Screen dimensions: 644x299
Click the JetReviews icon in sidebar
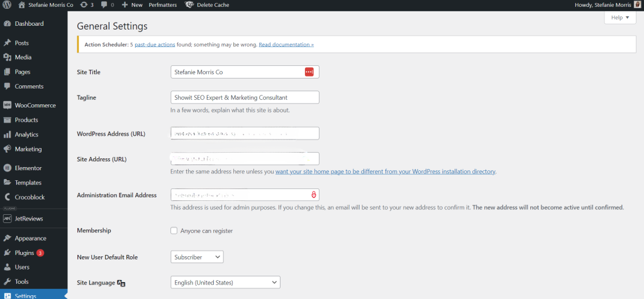click(7, 219)
